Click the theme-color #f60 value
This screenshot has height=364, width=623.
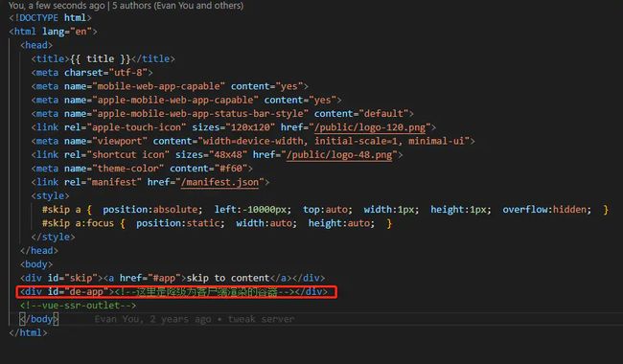pos(231,169)
